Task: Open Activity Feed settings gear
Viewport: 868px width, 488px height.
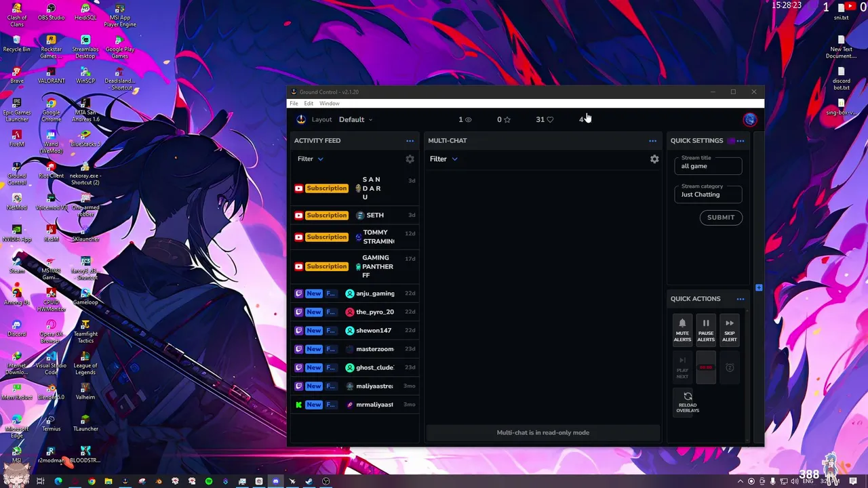Action: coord(410,159)
